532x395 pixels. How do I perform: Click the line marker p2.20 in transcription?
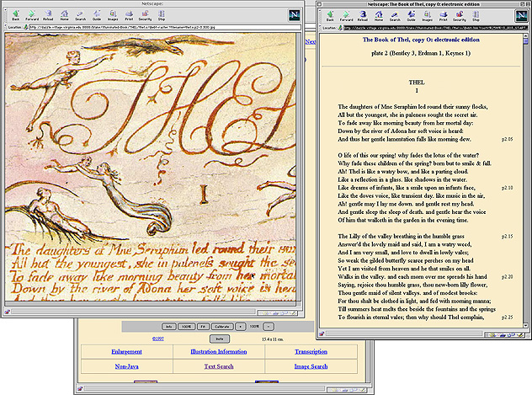click(508, 277)
